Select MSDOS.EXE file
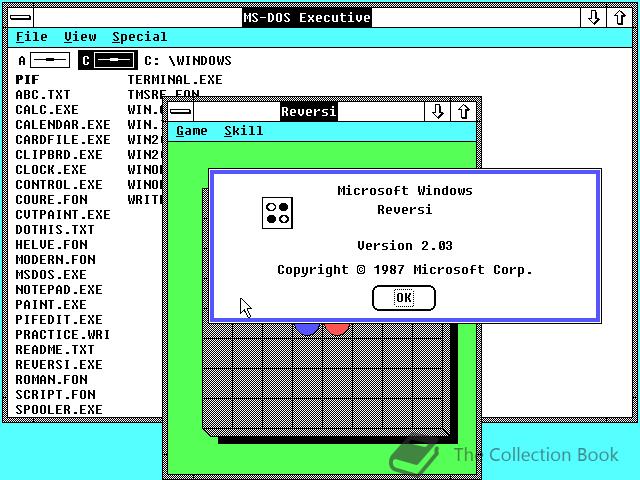The width and height of the screenshot is (640, 480). 51,275
